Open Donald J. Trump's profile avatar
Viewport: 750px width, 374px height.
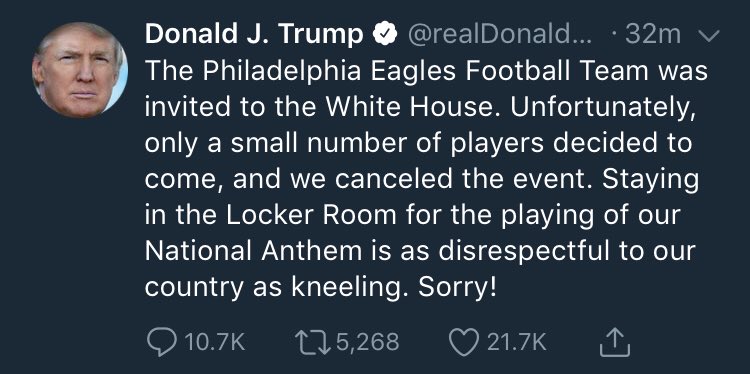tap(80, 70)
